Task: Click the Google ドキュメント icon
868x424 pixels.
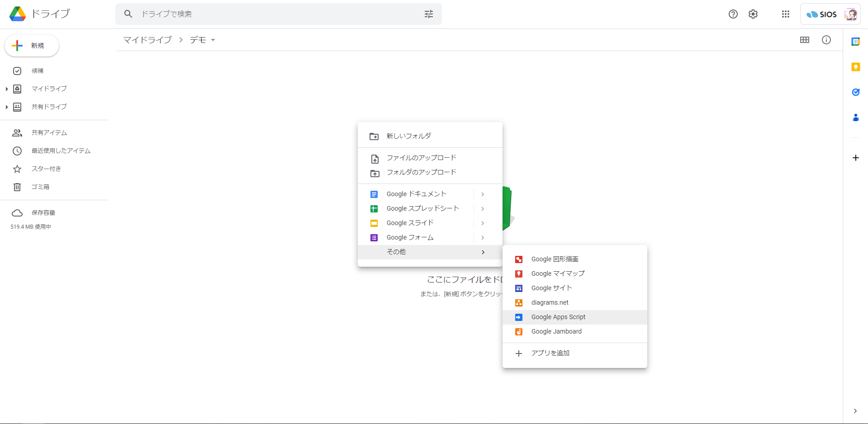Action: [374, 194]
